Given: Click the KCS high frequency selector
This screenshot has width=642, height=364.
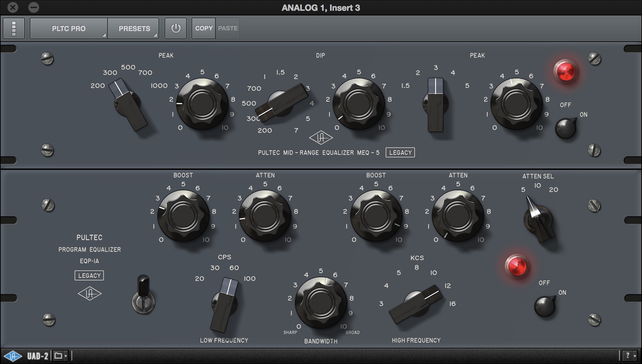Looking at the screenshot, I should click(416, 303).
